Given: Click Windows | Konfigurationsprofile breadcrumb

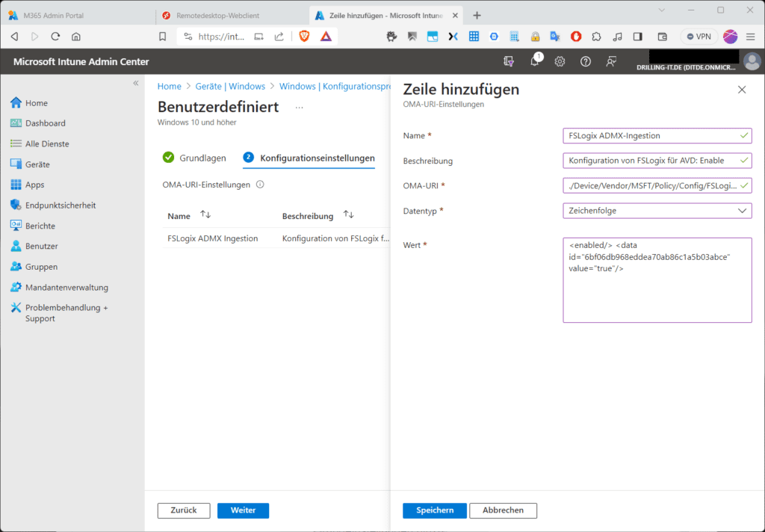Looking at the screenshot, I should pyautogui.click(x=335, y=87).
